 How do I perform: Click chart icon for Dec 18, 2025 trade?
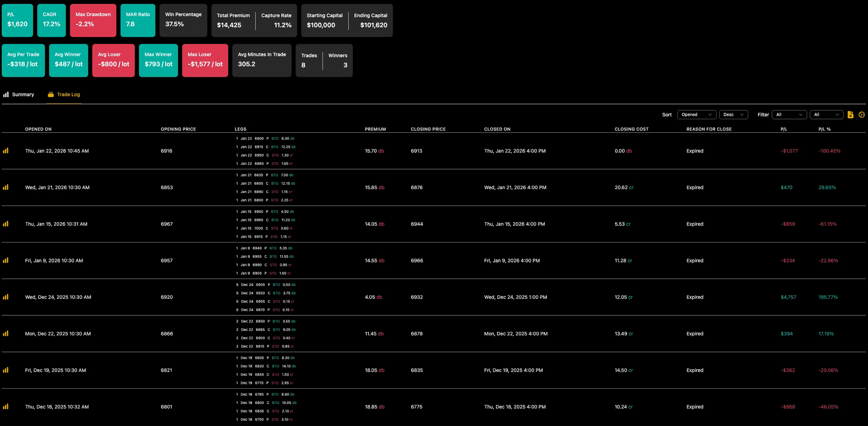6,407
